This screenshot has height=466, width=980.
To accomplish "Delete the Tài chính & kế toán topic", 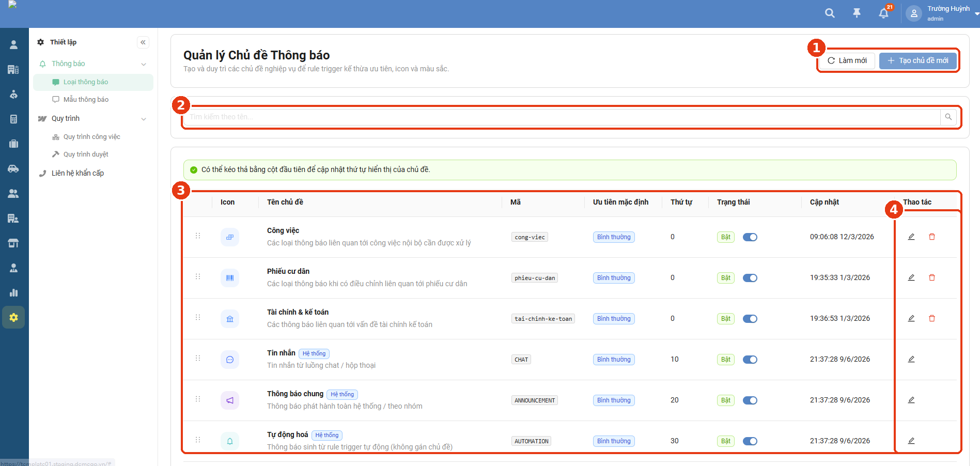I will coord(932,318).
